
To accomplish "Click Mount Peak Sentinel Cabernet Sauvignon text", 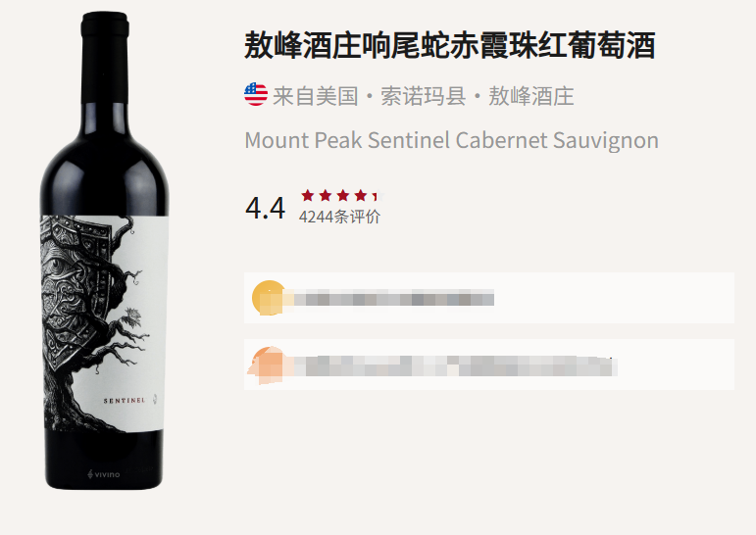I will tap(451, 141).
